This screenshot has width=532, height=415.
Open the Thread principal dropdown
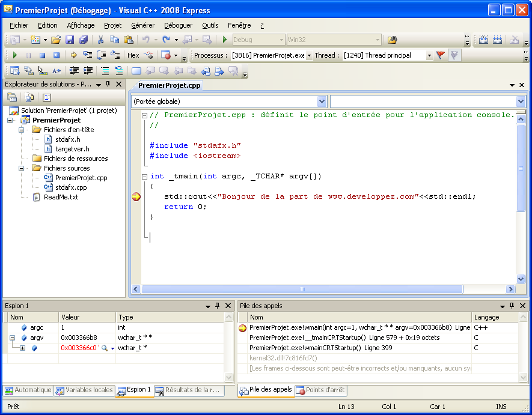[429, 55]
